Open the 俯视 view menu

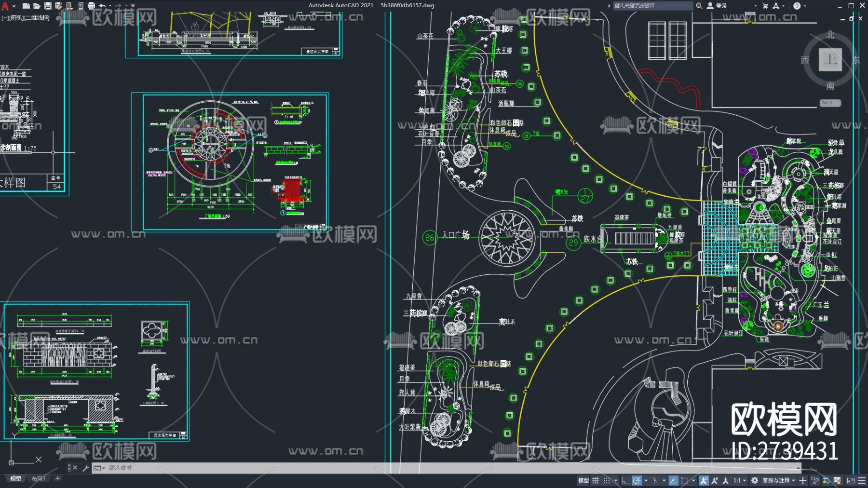16,18
